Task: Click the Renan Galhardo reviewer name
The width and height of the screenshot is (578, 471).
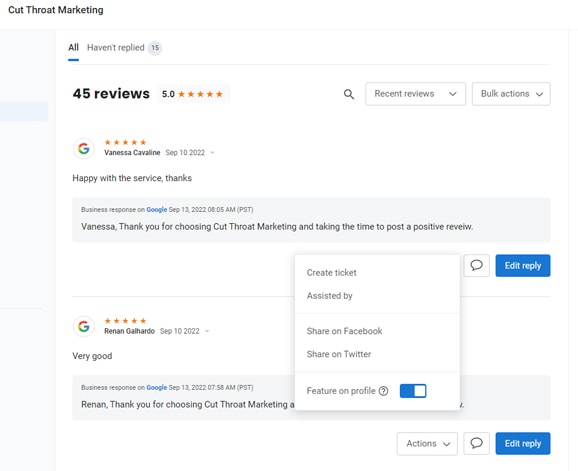Action: [x=129, y=331]
